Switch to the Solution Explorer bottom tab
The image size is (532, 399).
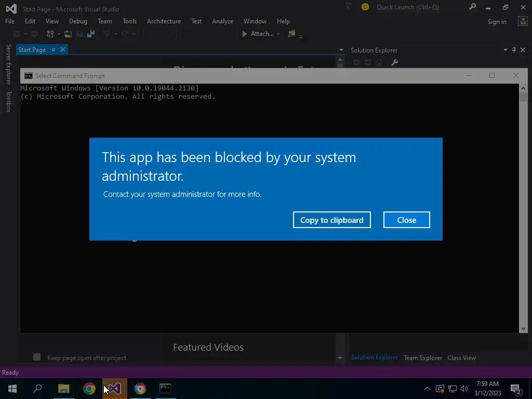[x=374, y=357]
